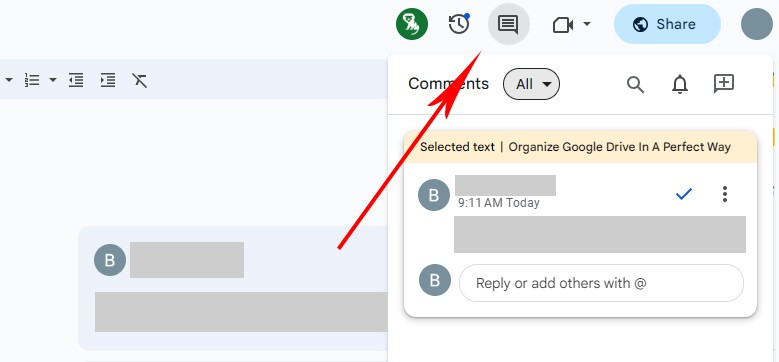Image resolution: width=779 pixels, height=362 pixels.
Task: Toggle the comments panel icon
Action: click(509, 24)
